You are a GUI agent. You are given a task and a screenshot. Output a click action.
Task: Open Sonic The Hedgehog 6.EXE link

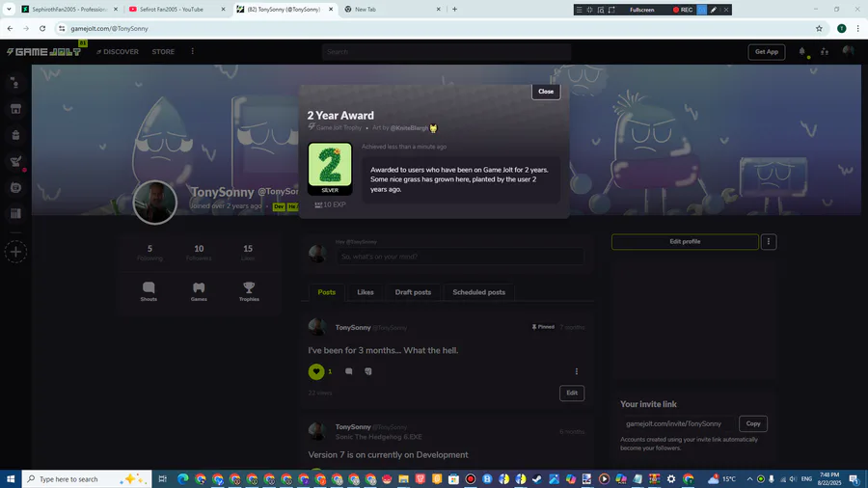click(379, 437)
